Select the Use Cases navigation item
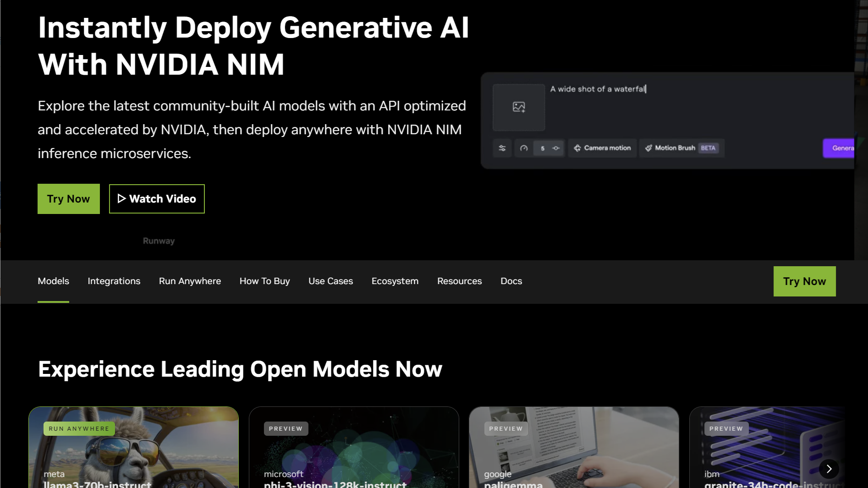The height and width of the screenshot is (488, 868). [330, 281]
